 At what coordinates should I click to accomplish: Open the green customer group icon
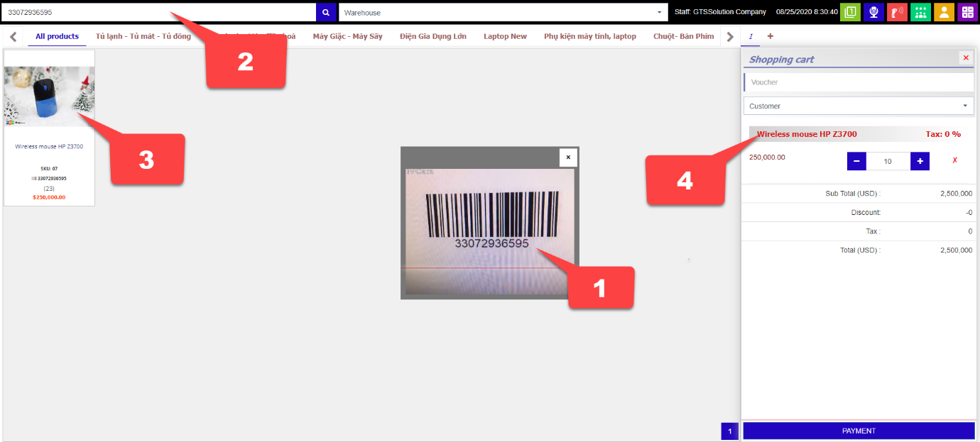(x=920, y=12)
